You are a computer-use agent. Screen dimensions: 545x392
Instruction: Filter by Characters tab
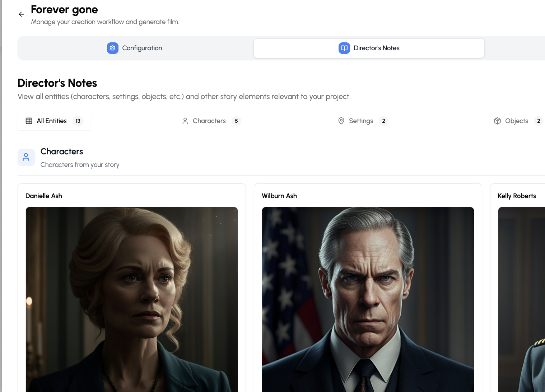pyautogui.click(x=211, y=121)
